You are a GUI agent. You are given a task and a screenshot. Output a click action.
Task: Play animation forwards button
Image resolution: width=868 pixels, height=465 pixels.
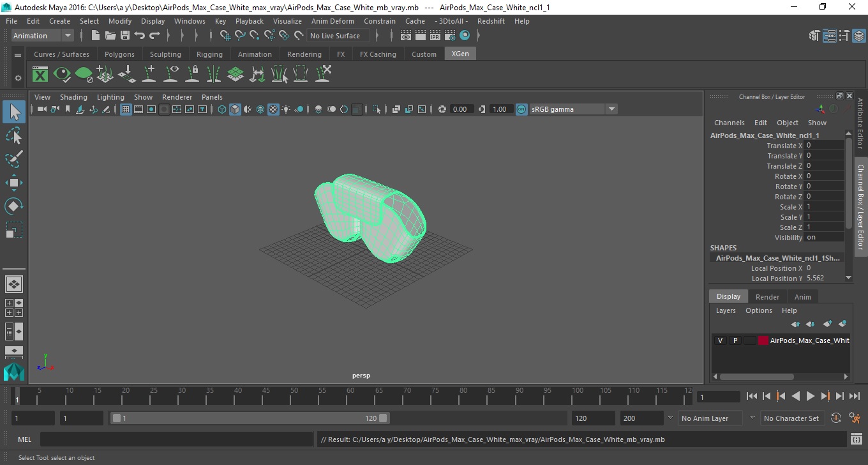(x=811, y=396)
